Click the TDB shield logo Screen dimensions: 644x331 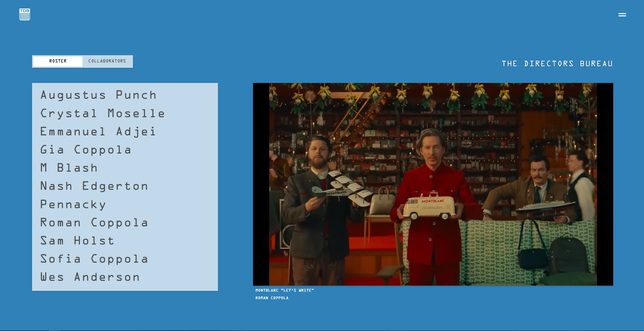(25, 14)
